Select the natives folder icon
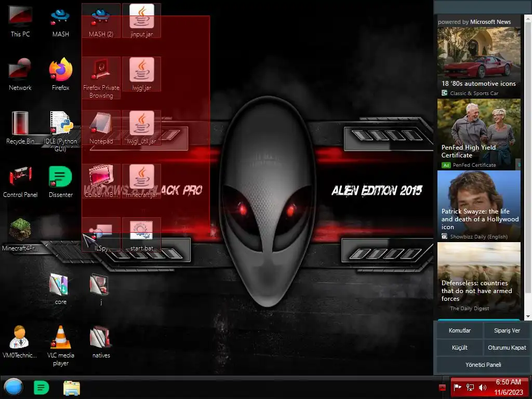 click(x=101, y=342)
